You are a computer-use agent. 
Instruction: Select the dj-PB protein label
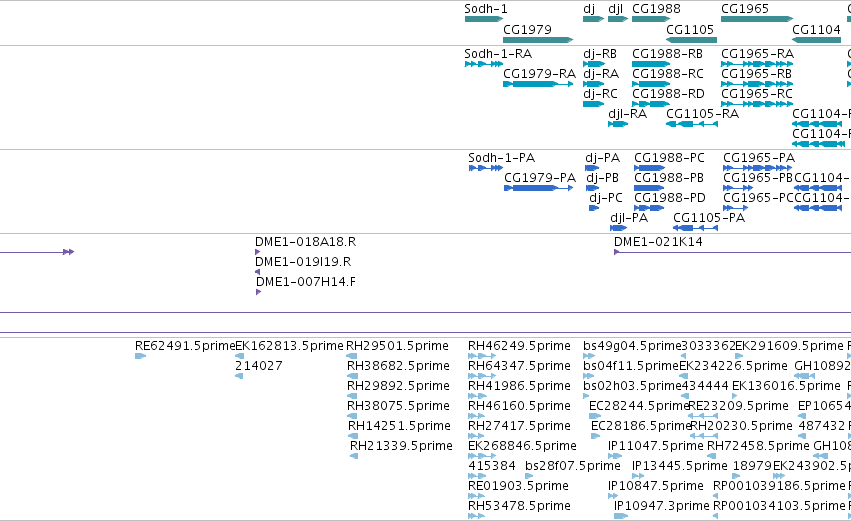602,178
